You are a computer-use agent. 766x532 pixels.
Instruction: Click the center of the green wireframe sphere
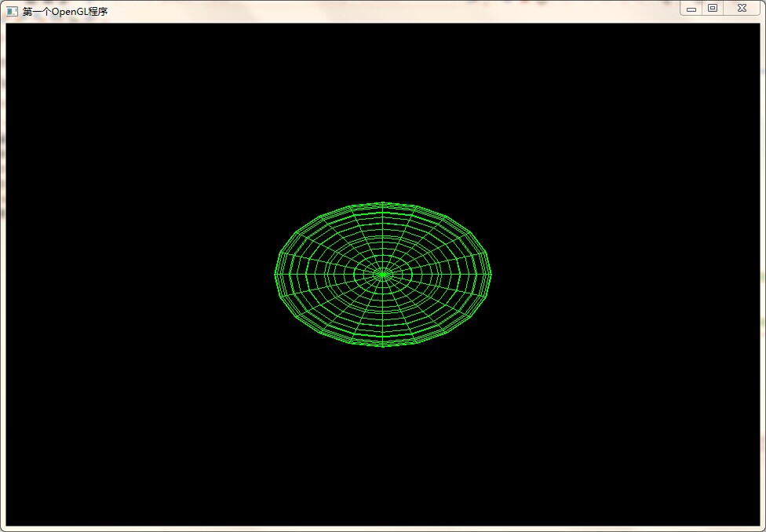383,275
